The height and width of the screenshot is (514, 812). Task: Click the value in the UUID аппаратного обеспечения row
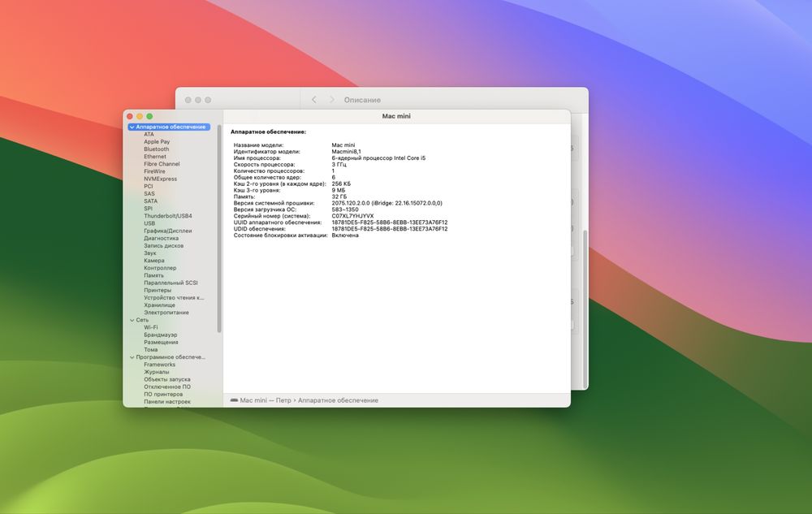[390, 222]
